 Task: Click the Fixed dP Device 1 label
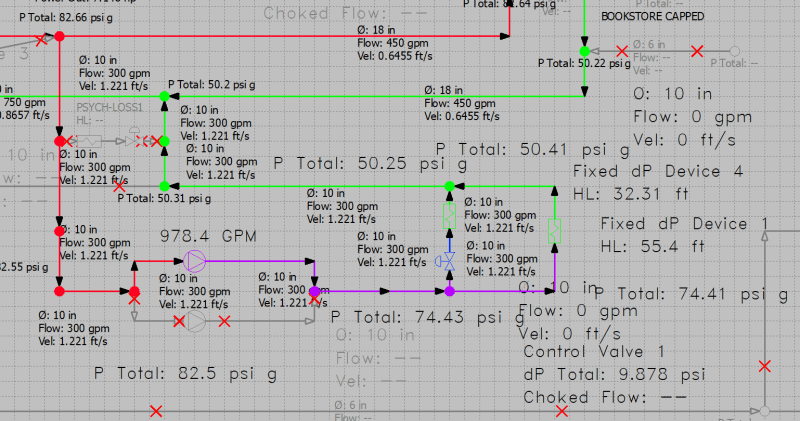point(684,224)
